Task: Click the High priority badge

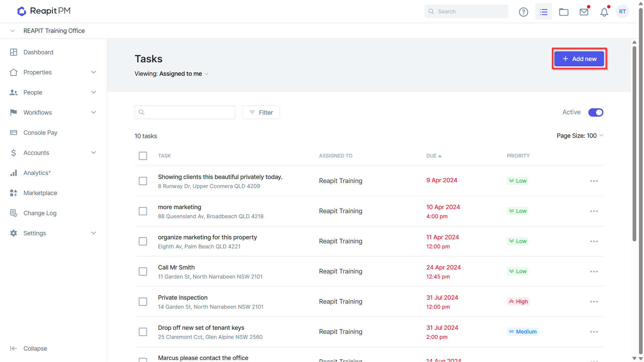Action: (x=518, y=302)
